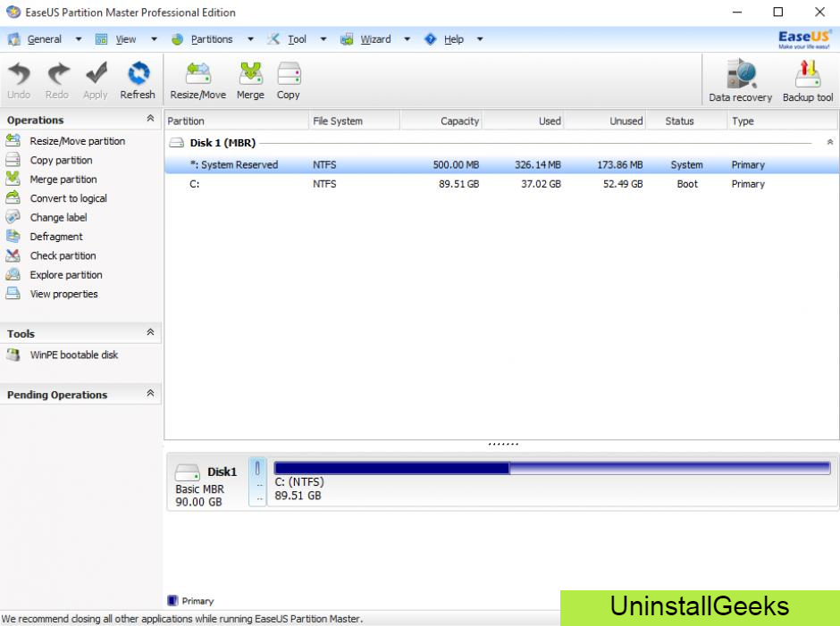
Task: Click the Resize/Move partition link
Action: pyautogui.click(x=78, y=141)
